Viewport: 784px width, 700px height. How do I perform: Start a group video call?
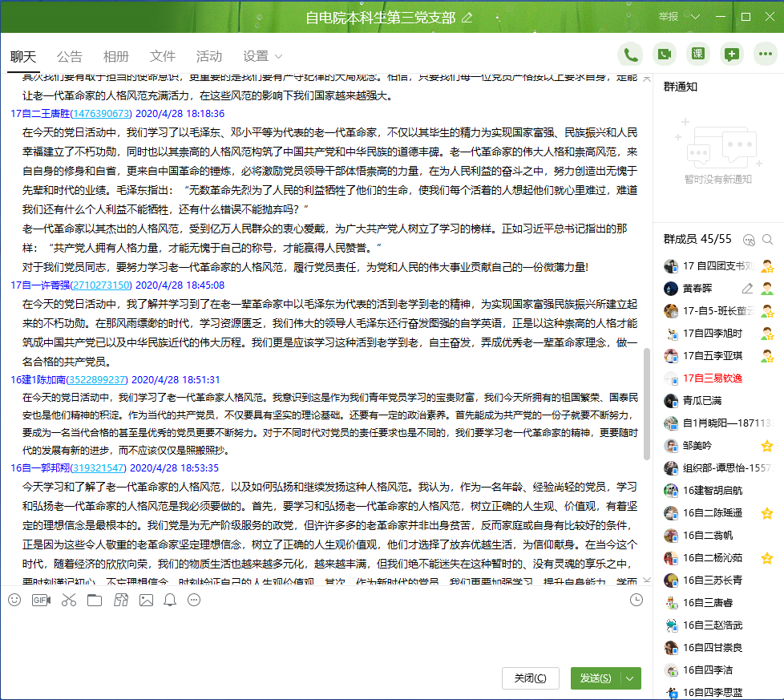point(664,55)
